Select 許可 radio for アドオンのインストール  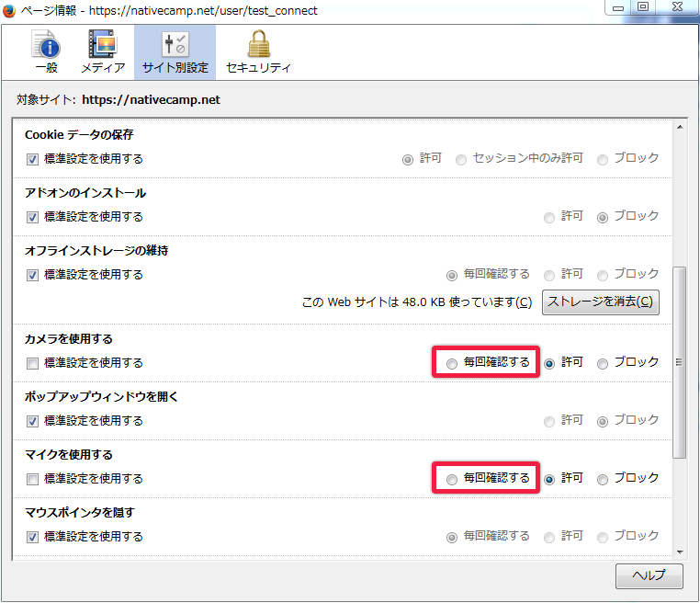pyautogui.click(x=549, y=218)
